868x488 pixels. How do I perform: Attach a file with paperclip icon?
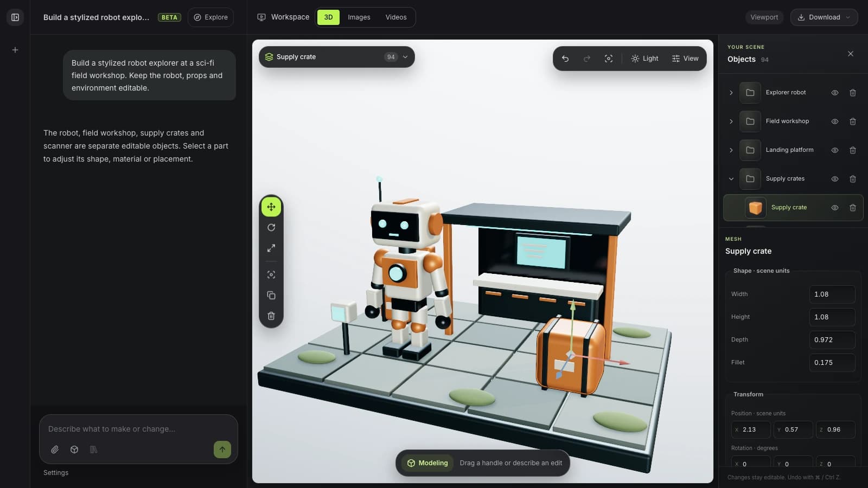point(55,450)
